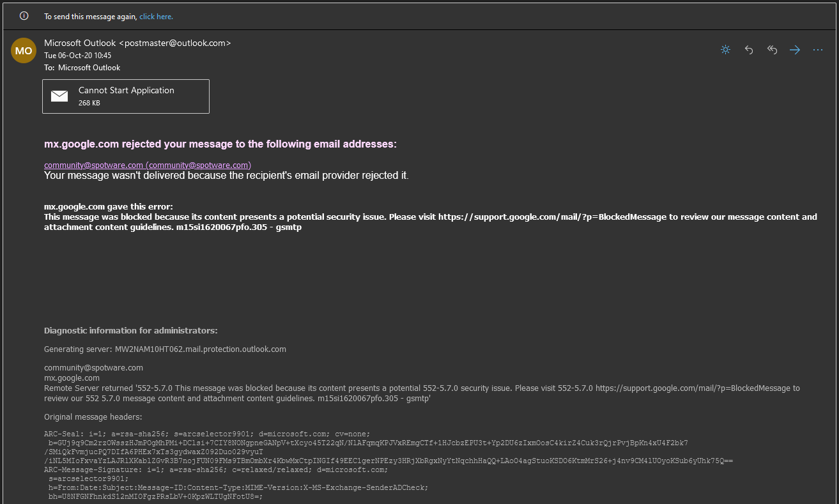839x504 pixels.
Task: Toggle the light/dark reading mode sun icon
Action: pos(725,50)
